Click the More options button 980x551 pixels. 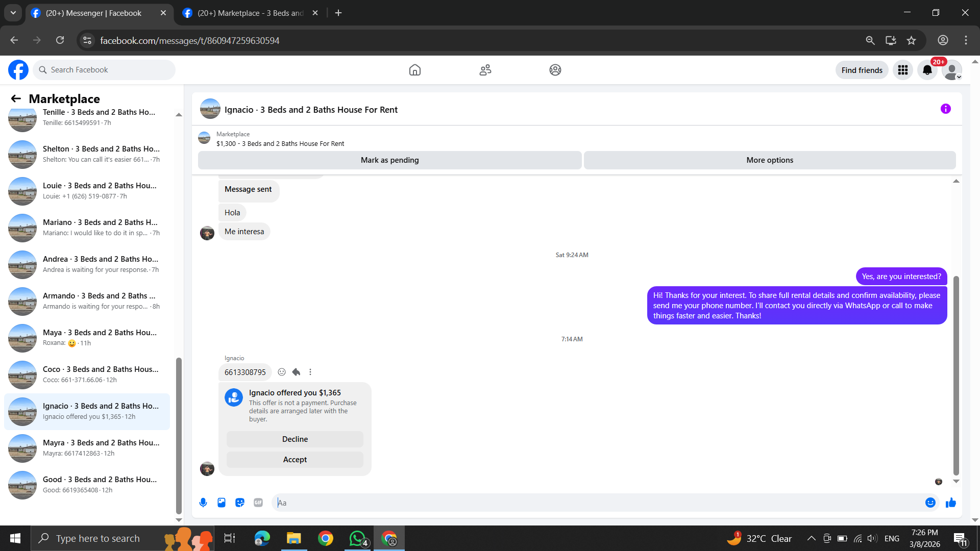click(769, 160)
